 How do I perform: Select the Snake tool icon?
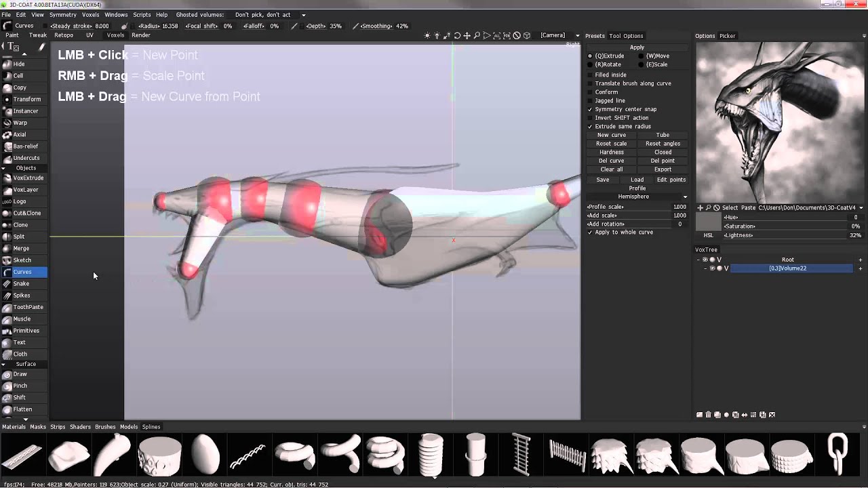(7, 284)
